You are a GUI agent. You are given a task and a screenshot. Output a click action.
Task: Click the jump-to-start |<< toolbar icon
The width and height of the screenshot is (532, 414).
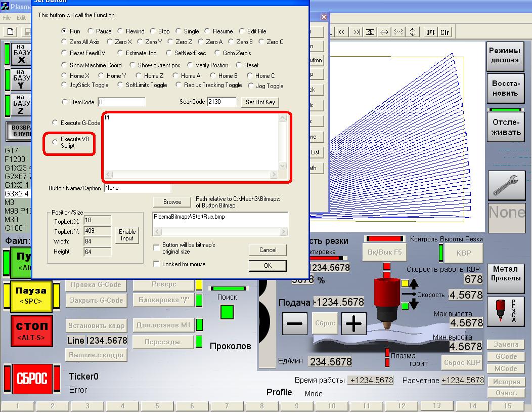pyautogui.click(x=341, y=32)
